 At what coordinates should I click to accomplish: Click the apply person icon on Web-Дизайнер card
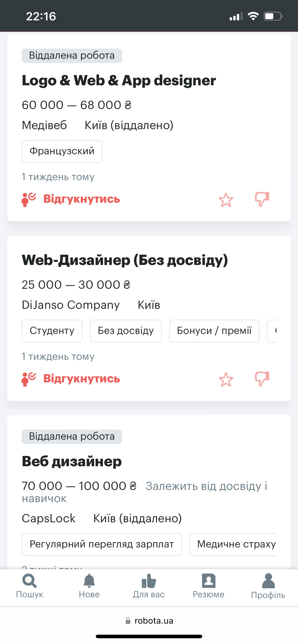(29, 379)
